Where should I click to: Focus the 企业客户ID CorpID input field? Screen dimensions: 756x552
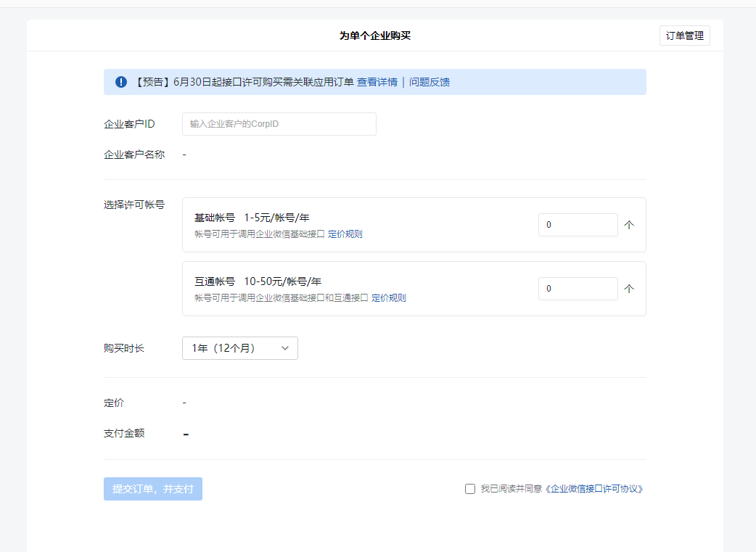pyautogui.click(x=279, y=124)
